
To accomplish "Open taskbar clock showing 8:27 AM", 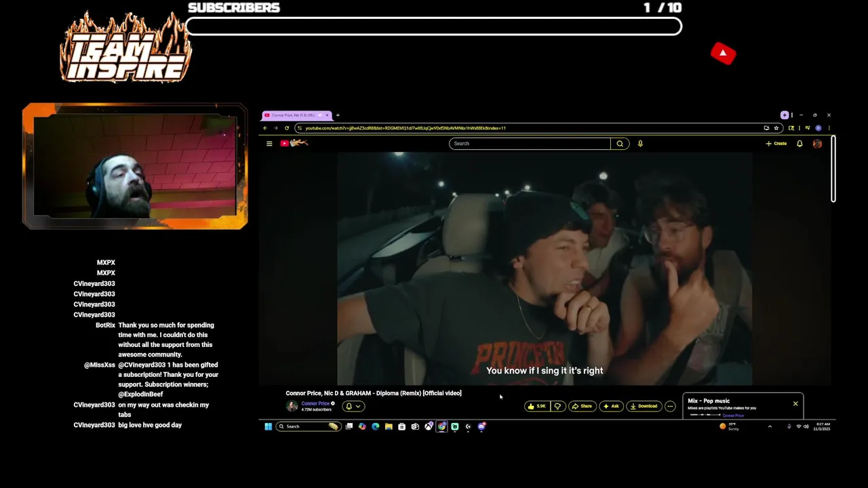I will click(822, 426).
